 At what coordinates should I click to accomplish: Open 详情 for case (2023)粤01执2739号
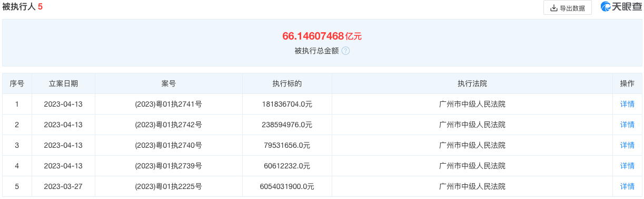[x=627, y=166]
